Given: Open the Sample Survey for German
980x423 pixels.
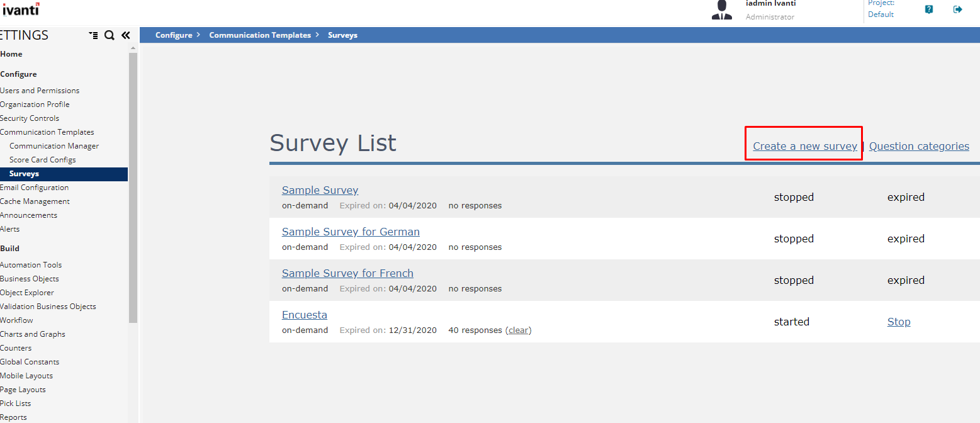Looking at the screenshot, I should (351, 232).
